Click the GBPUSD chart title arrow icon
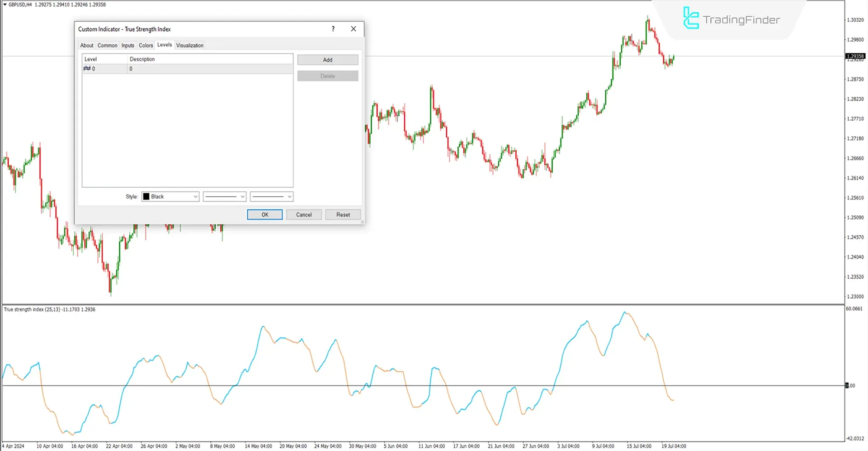868x451 pixels. click(x=5, y=5)
